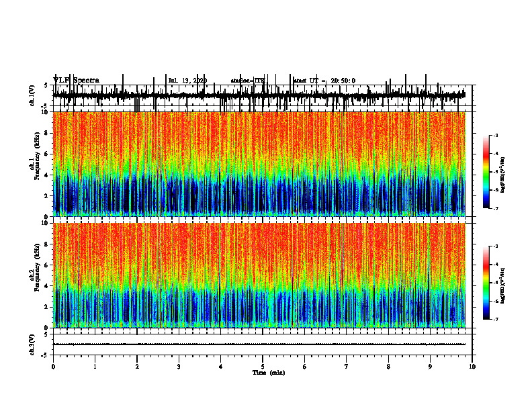Click ch.1 spectrogram frequency tick '6'
The image size is (532, 411).
(x=47, y=154)
